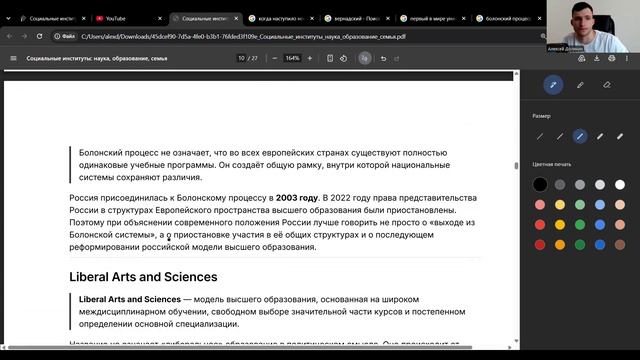Rotate the PDF counterclockwise

click(x=344, y=58)
